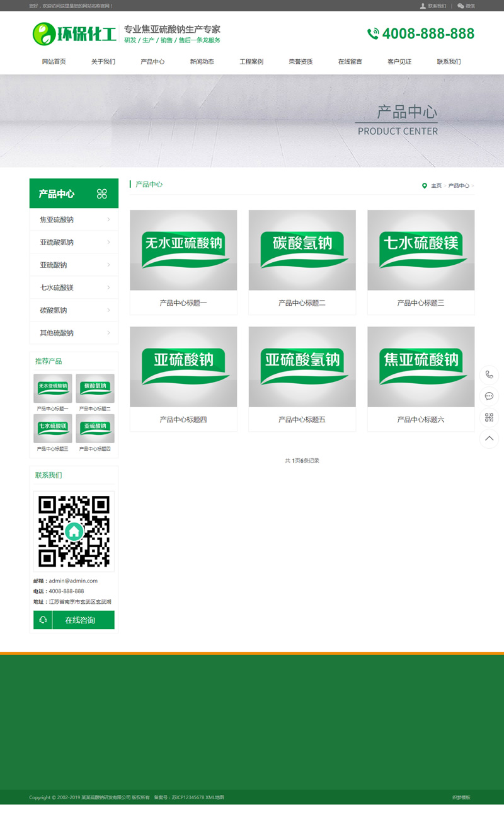Image resolution: width=504 pixels, height=827 pixels.
Task: Click the back-to-top arrow icon
Action: [490, 438]
